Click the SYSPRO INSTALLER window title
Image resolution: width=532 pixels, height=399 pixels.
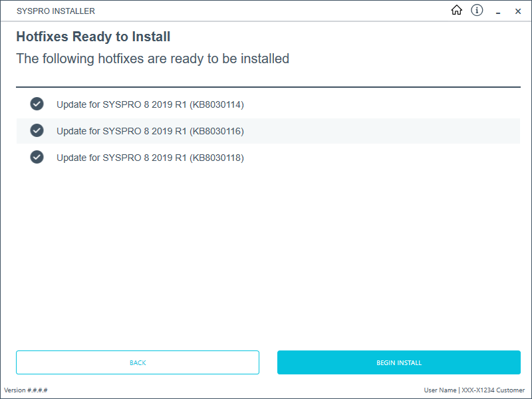point(55,11)
